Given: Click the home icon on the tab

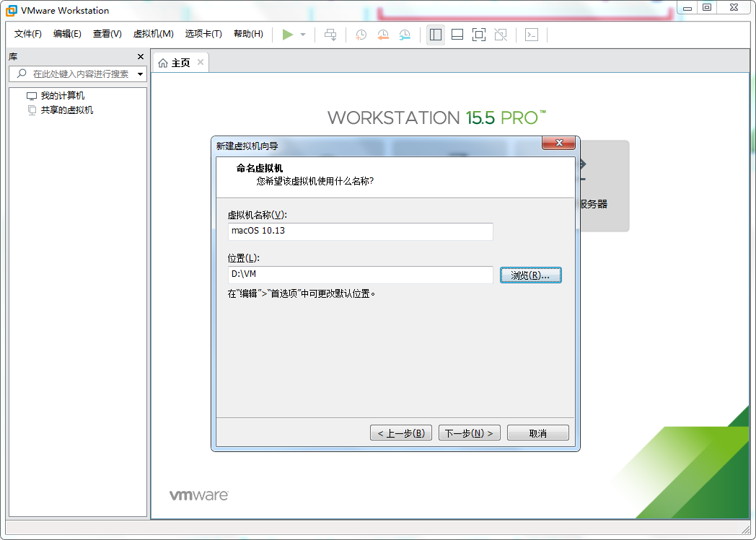Looking at the screenshot, I should pos(163,63).
